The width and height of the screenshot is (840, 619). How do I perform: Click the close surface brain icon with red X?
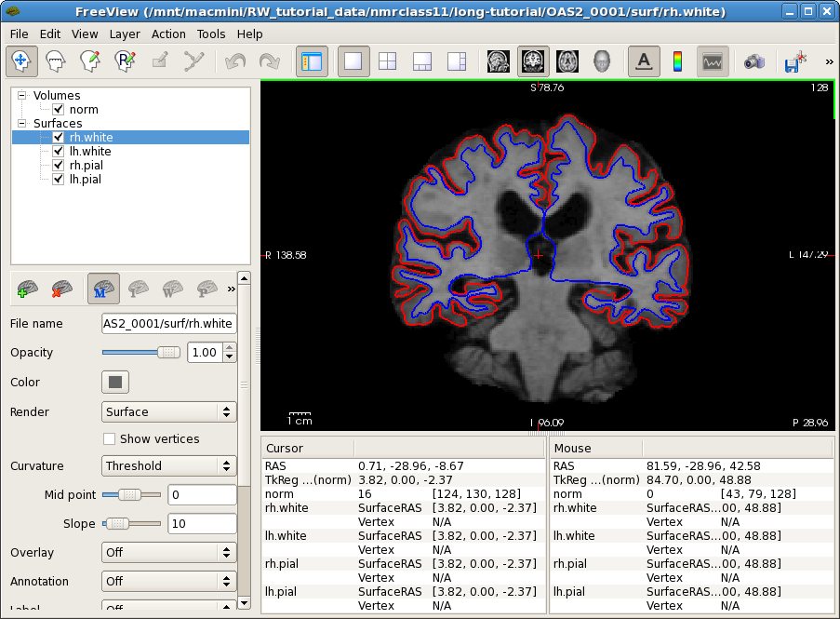62,289
